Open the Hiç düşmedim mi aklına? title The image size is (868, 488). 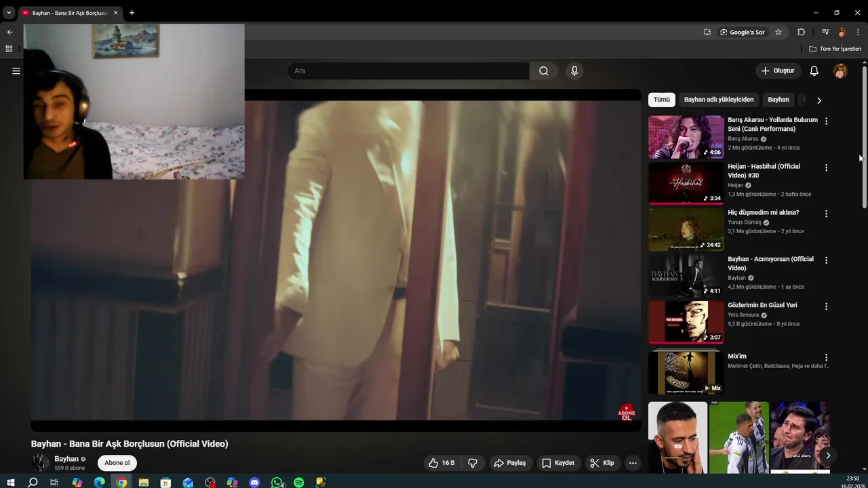pyautogui.click(x=763, y=213)
